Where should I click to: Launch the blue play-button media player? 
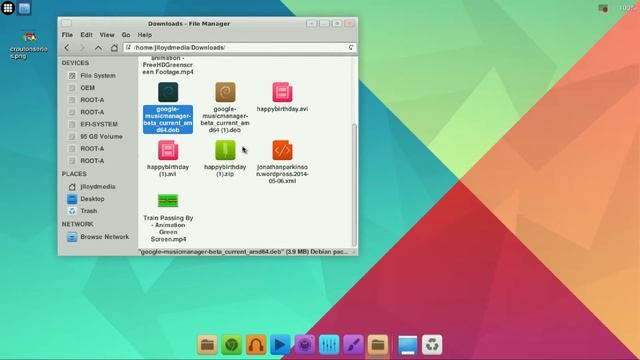tap(280, 345)
